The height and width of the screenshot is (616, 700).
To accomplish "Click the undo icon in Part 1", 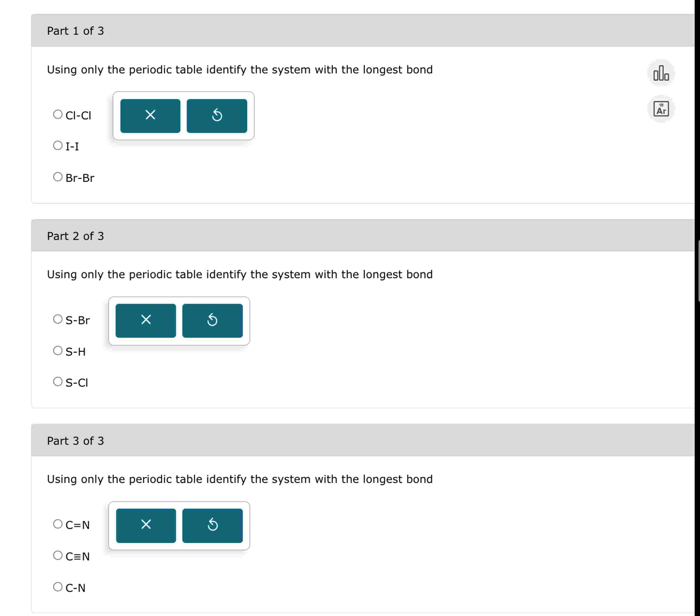I will pos(217,116).
